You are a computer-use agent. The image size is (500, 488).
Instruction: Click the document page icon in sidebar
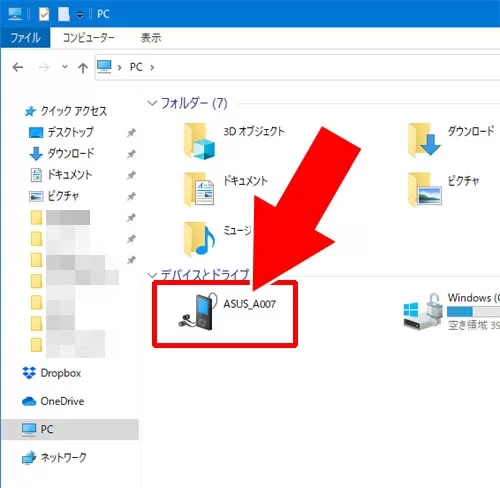36,175
